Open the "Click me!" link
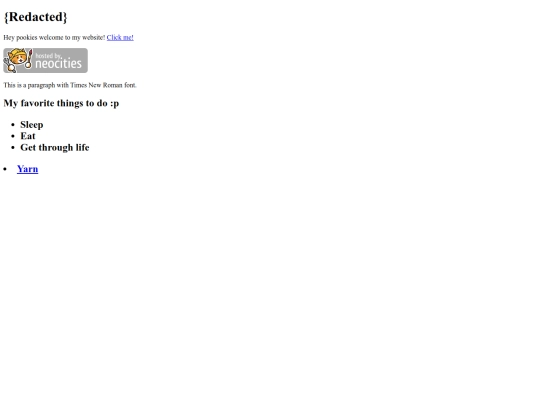540x405 pixels. [x=120, y=37]
